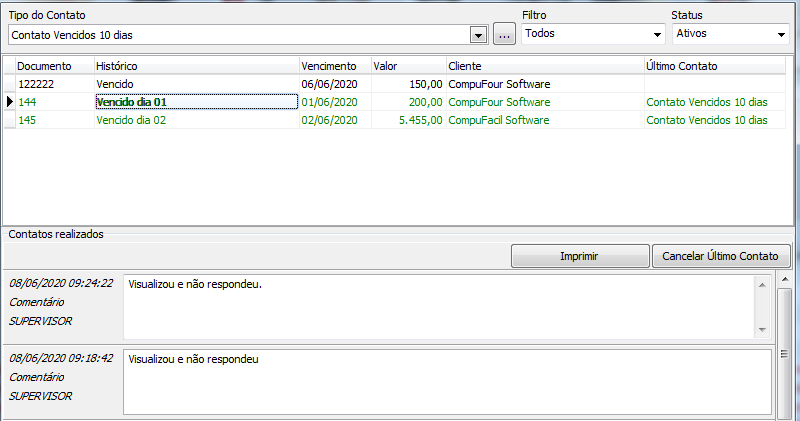Open the Tipo do Contato dropdown arrow

[x=478, y=35]
